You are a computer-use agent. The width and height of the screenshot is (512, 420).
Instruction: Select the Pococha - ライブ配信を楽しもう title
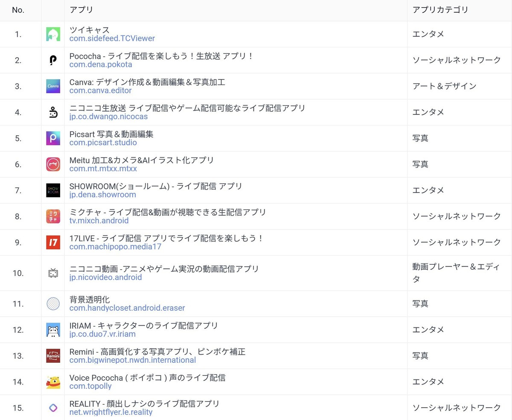click(x=162, y=56)
